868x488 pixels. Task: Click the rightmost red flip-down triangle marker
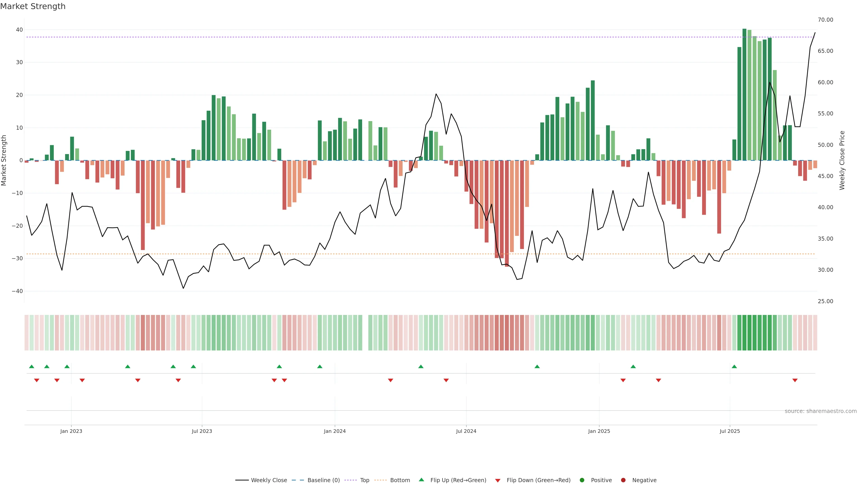click(x=795, y=380)
